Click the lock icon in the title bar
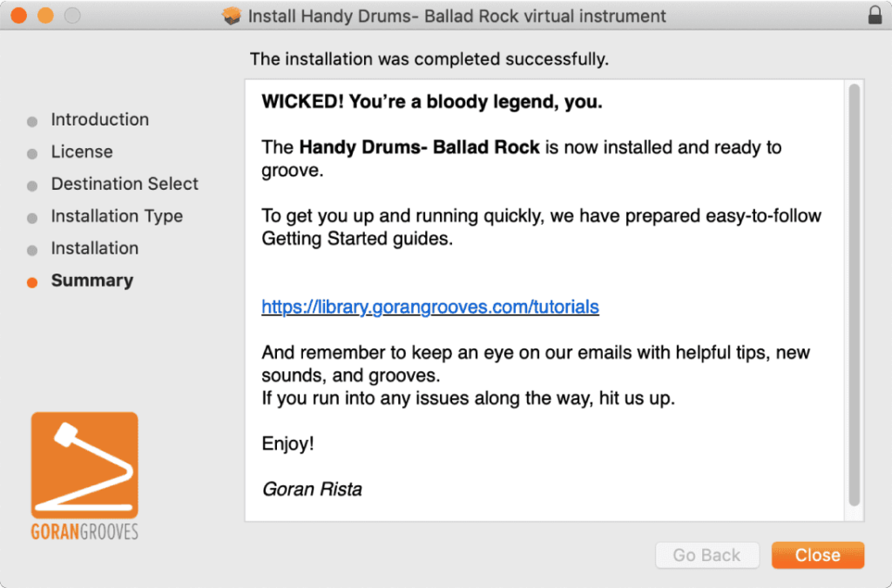Screen dimensions: 892x588 tap(875, 16)
